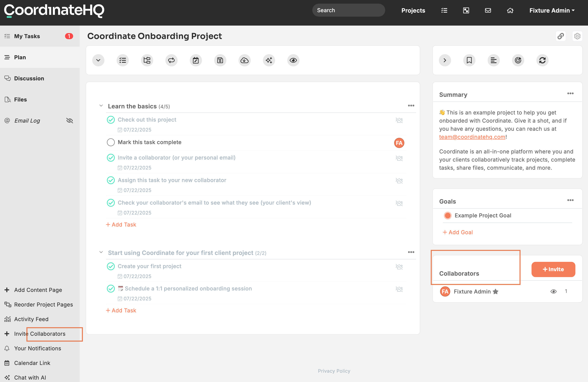
Task: Click Add Goal link
Action: (x=458, y=232)
